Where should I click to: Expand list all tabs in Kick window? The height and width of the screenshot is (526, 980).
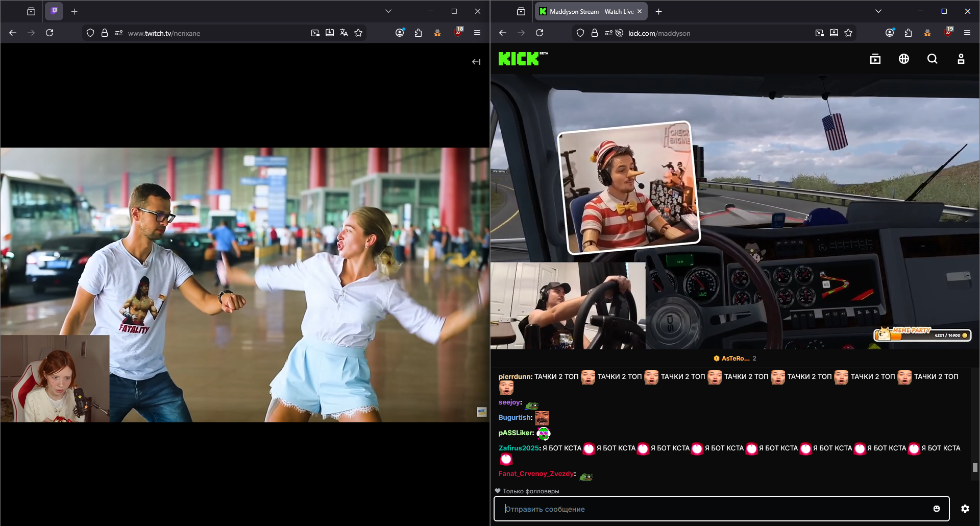click(878, 11)
